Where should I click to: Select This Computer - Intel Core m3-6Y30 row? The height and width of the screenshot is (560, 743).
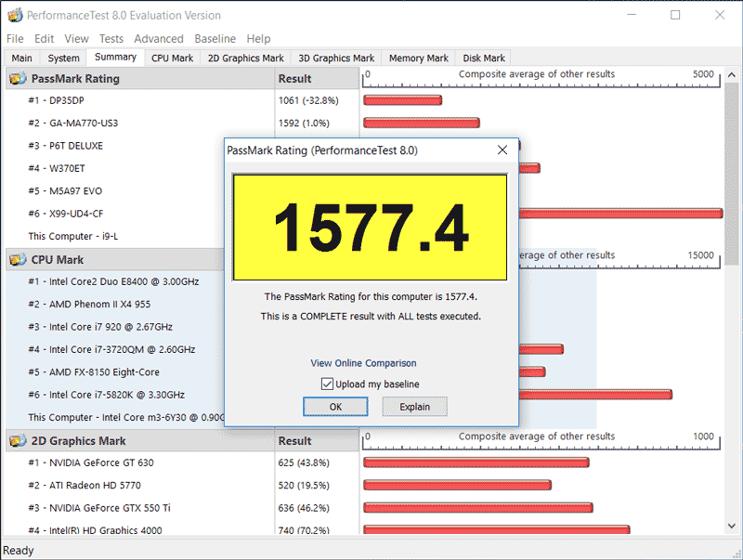coord(114,417)
